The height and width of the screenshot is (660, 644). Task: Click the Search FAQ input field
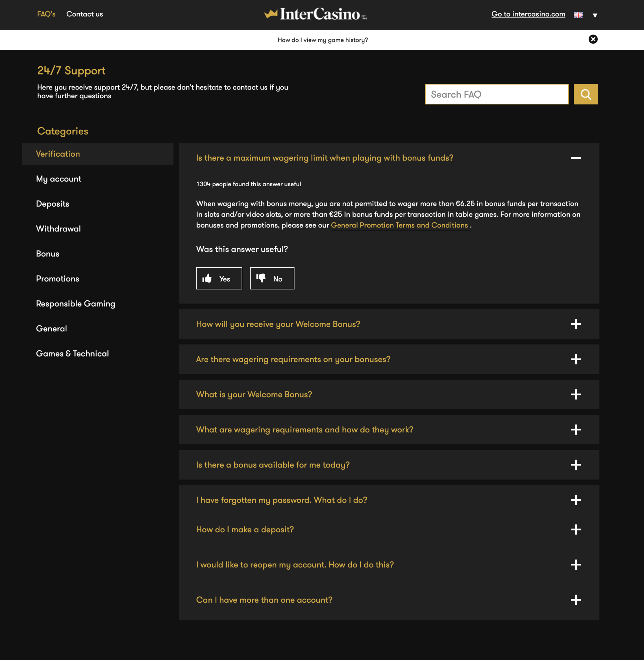(x=497, y=94)
